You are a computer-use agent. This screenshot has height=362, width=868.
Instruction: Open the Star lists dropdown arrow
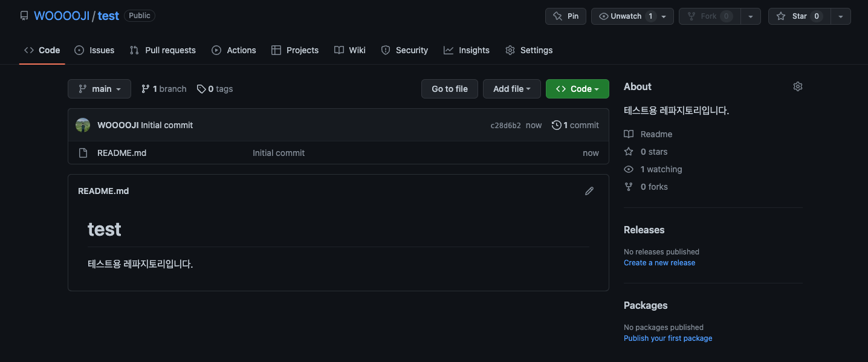tap(841, 16)
